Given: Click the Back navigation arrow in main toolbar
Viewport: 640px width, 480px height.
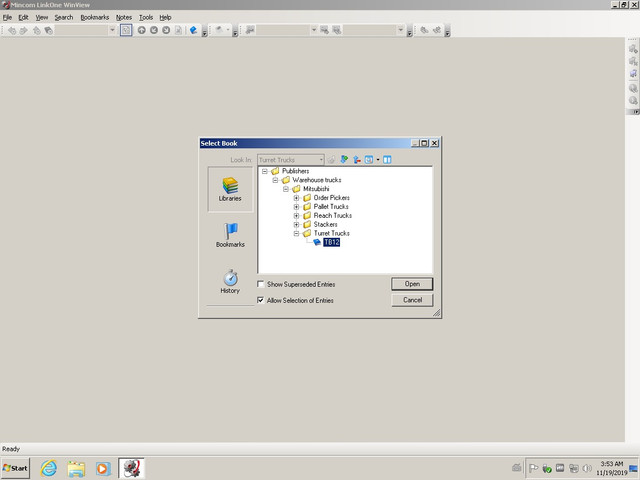Looking at the screenshot, I should point(12,30).
